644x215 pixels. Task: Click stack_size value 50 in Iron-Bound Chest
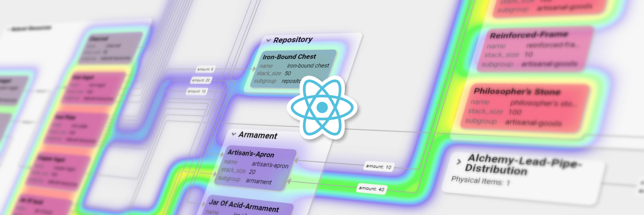288,73
